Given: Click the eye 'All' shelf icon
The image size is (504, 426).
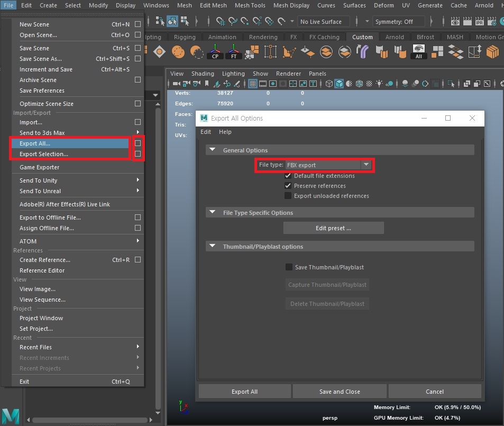Looking at the screenshot, I should tap(418, 52).
